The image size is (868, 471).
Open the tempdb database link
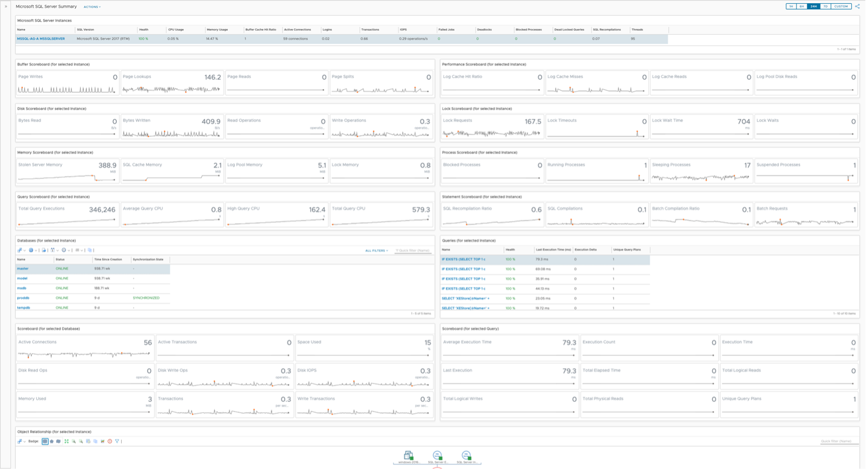click(23, 308)
